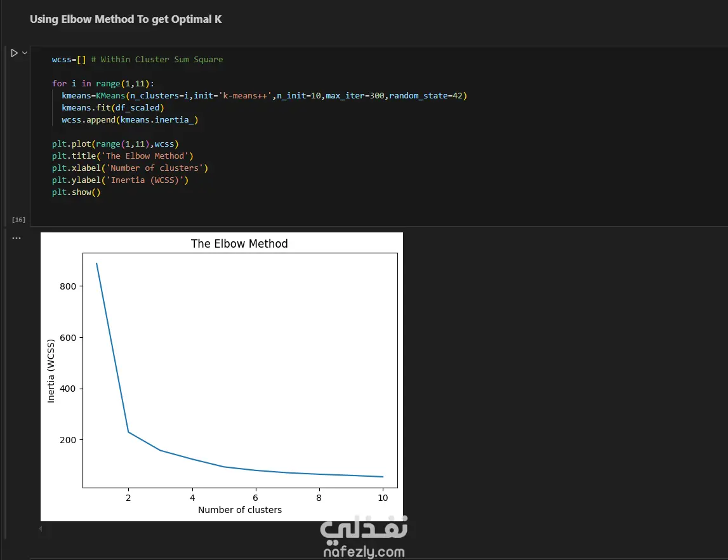Screen dimensions: 728x560
Task: Run the elbow method code cell
Action: [x=14, y=53]
